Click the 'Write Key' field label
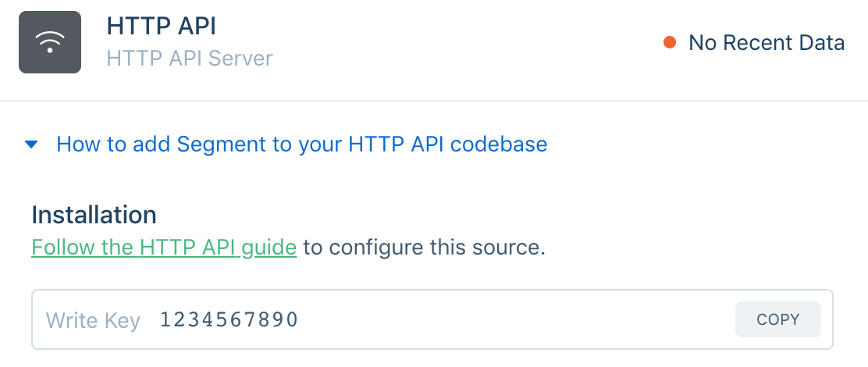The width and height of the screenshot is (868, 367). [x=93, y=320]
